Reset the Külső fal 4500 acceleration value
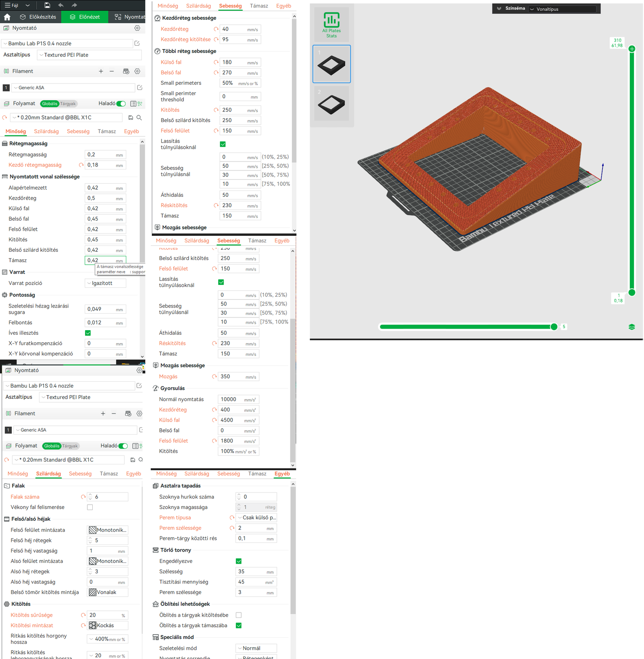644x659 pixels. [214, 420]
